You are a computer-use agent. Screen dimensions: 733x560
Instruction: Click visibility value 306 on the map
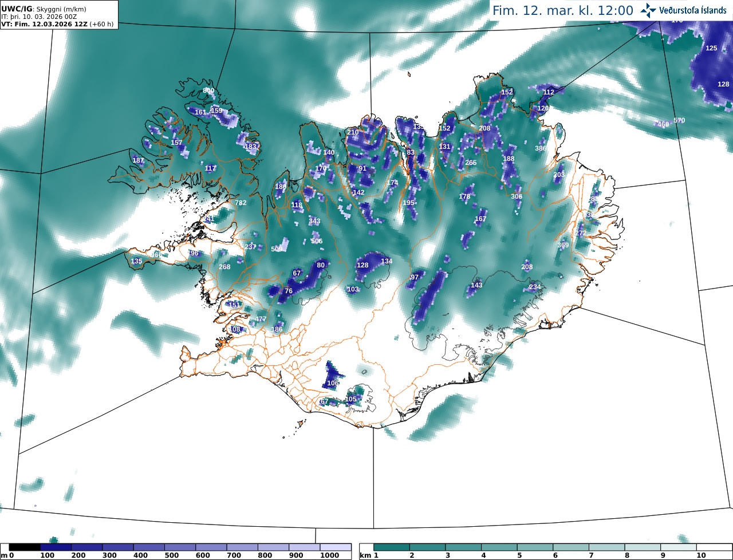point(517,196)
